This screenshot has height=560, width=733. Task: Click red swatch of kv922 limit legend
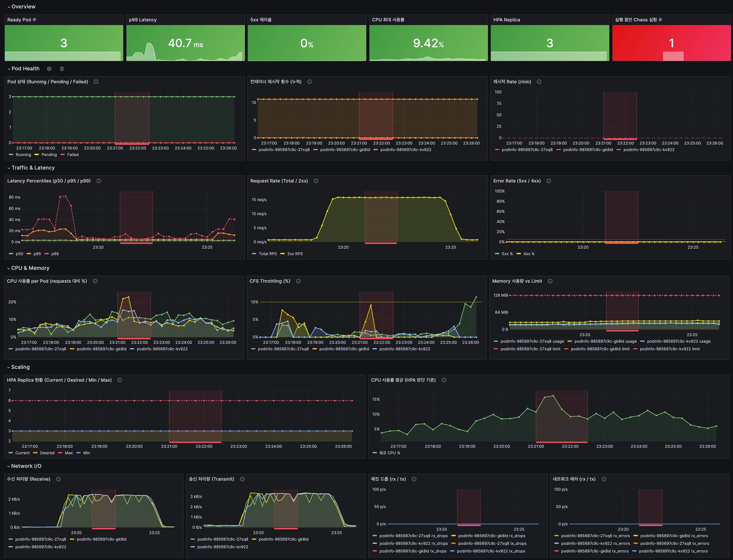[x=635, y=349]
